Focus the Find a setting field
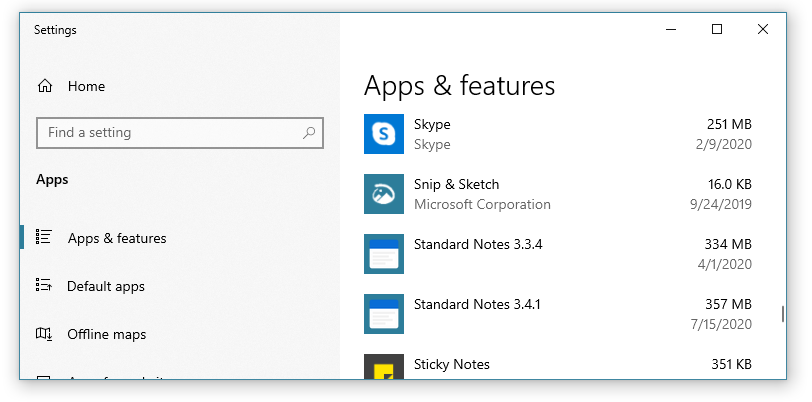The image size is (812, 402). (x=180, y=133)
